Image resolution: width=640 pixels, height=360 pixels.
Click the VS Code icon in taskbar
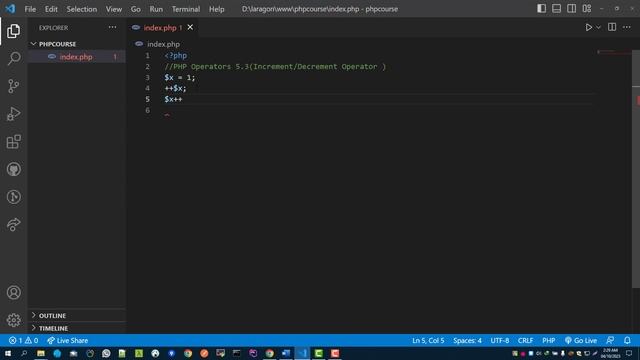[x=302, y=353]
